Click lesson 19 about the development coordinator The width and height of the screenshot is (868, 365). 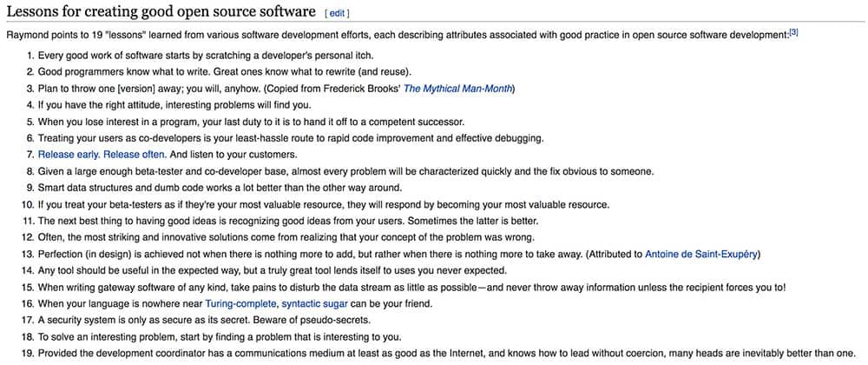[x=447, y=354]
